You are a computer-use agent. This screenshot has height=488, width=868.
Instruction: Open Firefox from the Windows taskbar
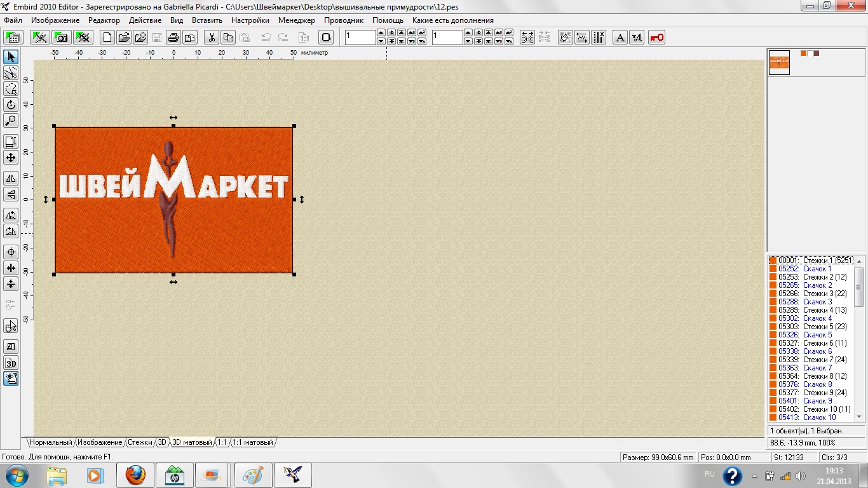pyautogui.click(x=135, y=475)
